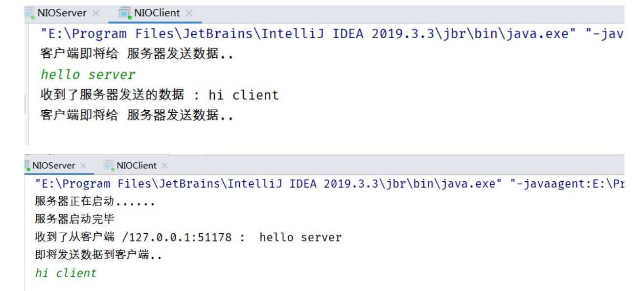Click the '服务器正在启动......' console line

point(95,201)
